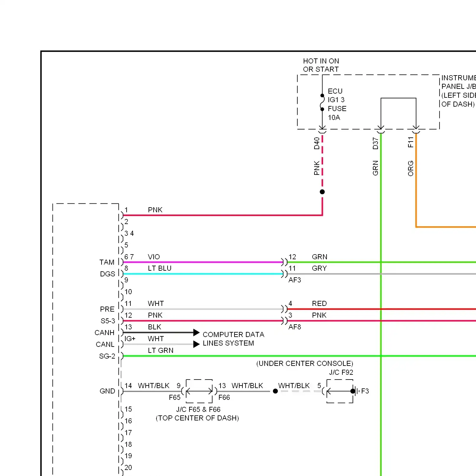Click the fuse symbol beside ECU IG1 3
The image size is (476, 476).
click(x=322, y=102)
